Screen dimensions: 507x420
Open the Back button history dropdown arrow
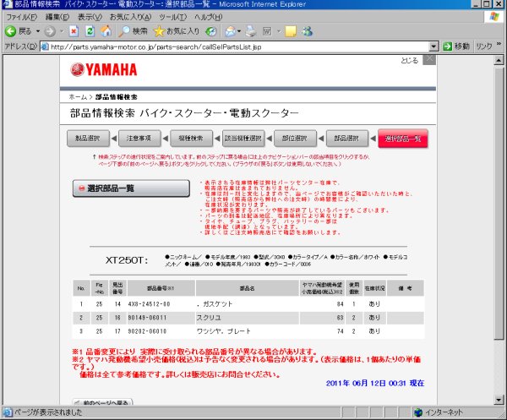[x=37, y=31]
